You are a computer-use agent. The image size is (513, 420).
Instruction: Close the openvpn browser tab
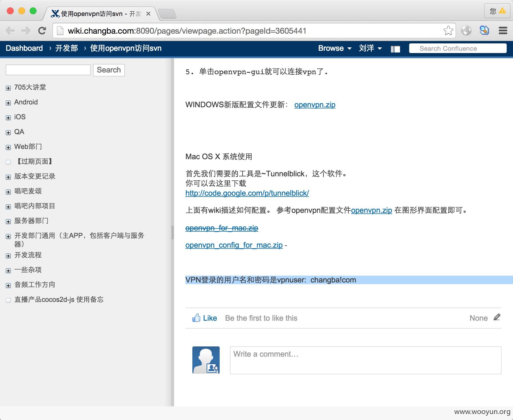click(148, 14)
